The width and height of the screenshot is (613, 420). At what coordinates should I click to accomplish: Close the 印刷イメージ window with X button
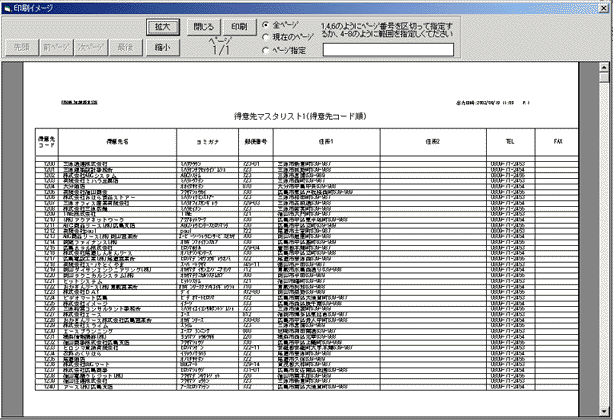coord(604,8)
